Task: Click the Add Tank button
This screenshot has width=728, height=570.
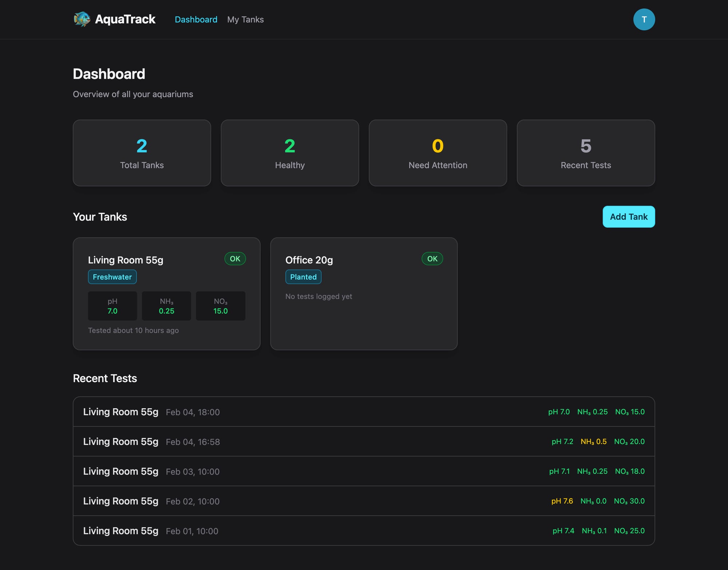Action: [x=629, y=217]
